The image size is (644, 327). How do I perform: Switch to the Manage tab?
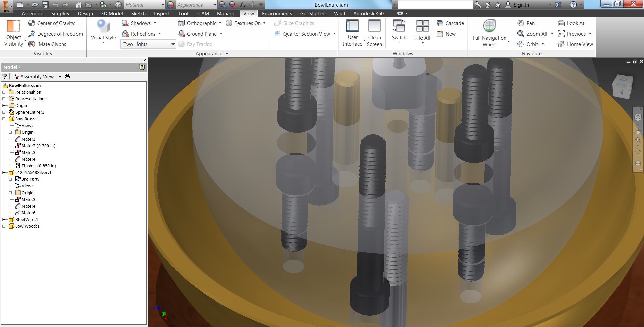226,13
